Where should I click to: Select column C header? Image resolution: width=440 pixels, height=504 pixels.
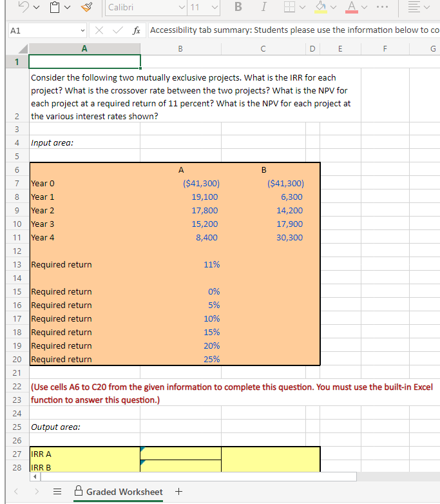coord(263,48)
